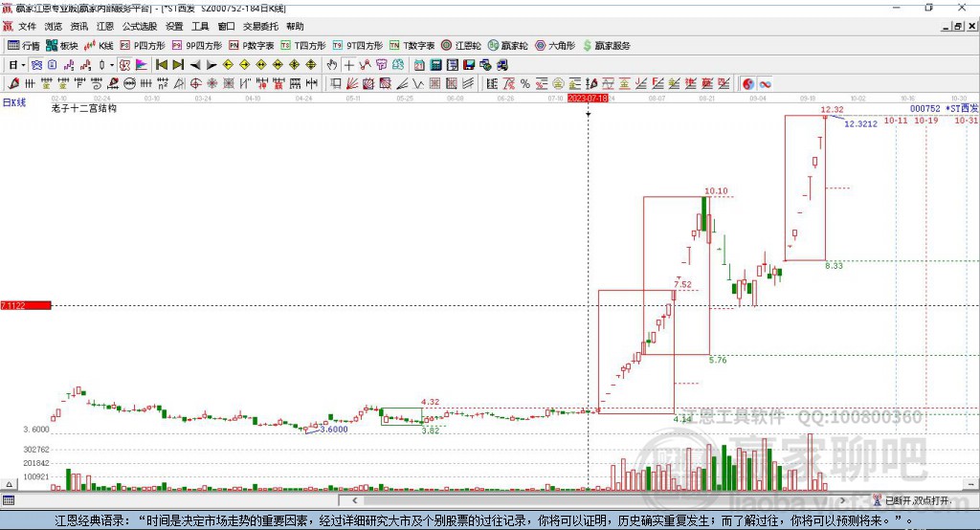Screen dimensions: 980x530
Task: Open the 赢家轮 wheel tool
Action: coord(508,46)
